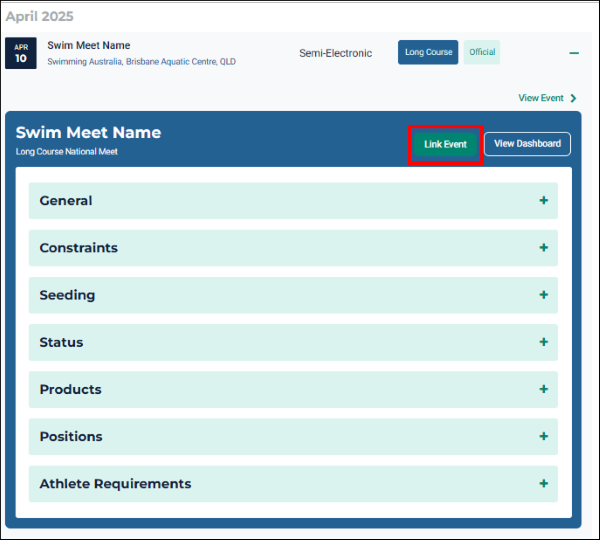
Task: Click the General section heading
Action: tap(66, 201)
